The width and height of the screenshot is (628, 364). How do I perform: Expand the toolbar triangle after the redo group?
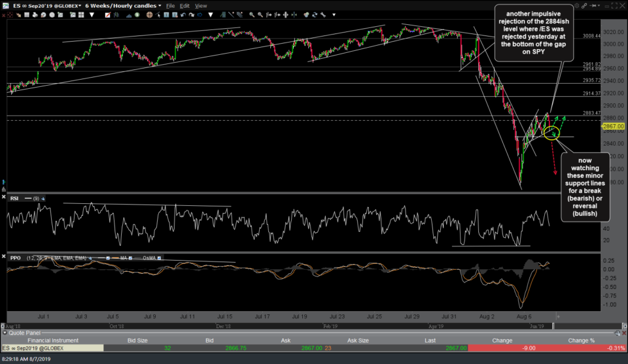pyautogui.click(x=210, y=15)
